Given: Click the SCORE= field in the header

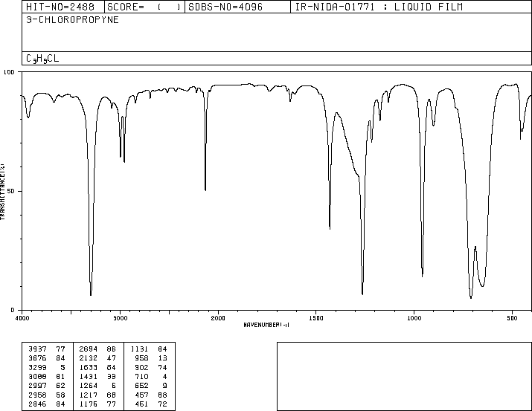Looking at the screenshot, I should (x=145, y=7).
